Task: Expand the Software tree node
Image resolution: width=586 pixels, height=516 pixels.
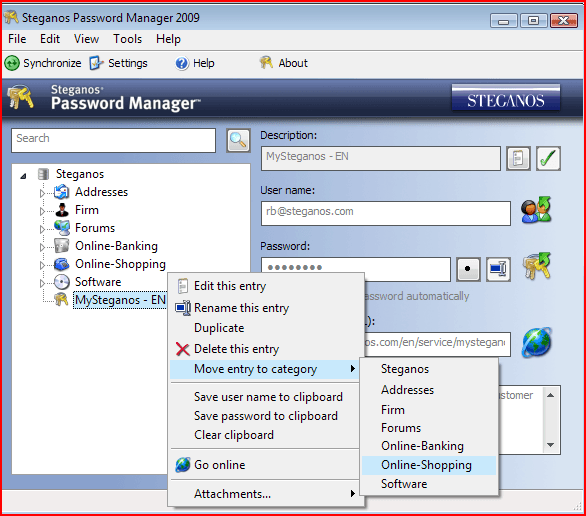Action: (42, 283)
